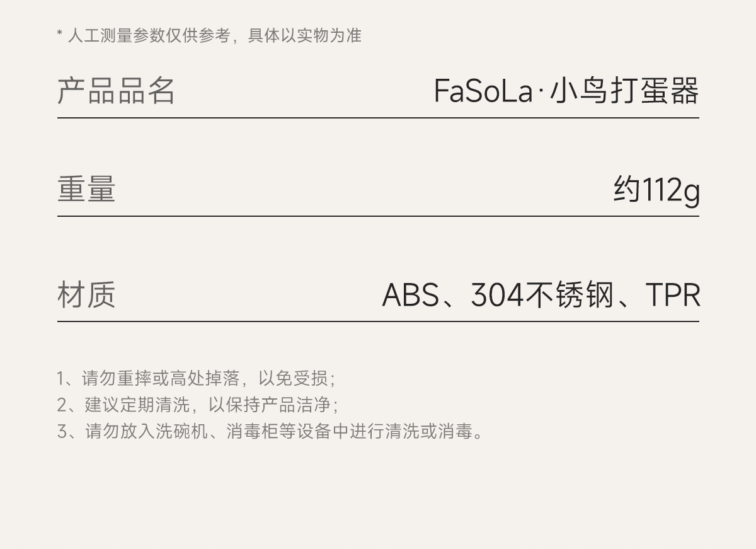Viewport: 756px width, 549px height.
Task: Click the 材质 label
Action: (86, 295)
